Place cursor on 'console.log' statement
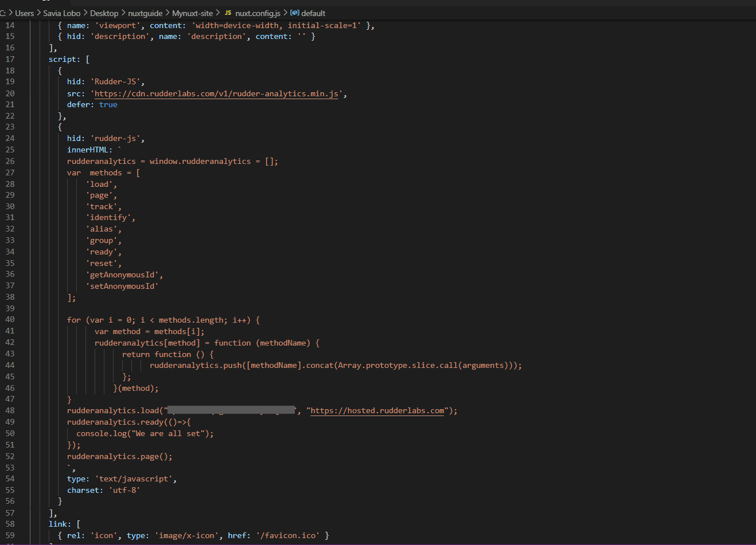756x545 pixels. (x=101, y=434)
